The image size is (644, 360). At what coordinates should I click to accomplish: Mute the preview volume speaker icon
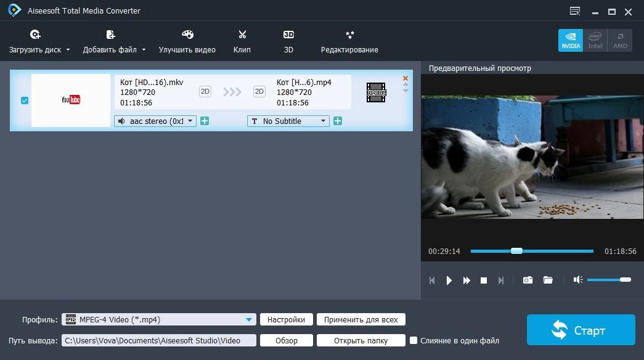(x=578, y=280)
